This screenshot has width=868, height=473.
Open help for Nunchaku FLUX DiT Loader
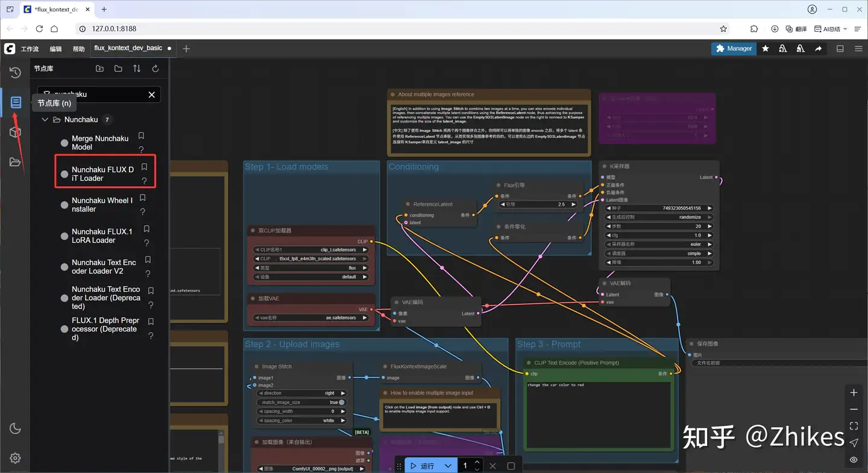(x=144, y=181)
